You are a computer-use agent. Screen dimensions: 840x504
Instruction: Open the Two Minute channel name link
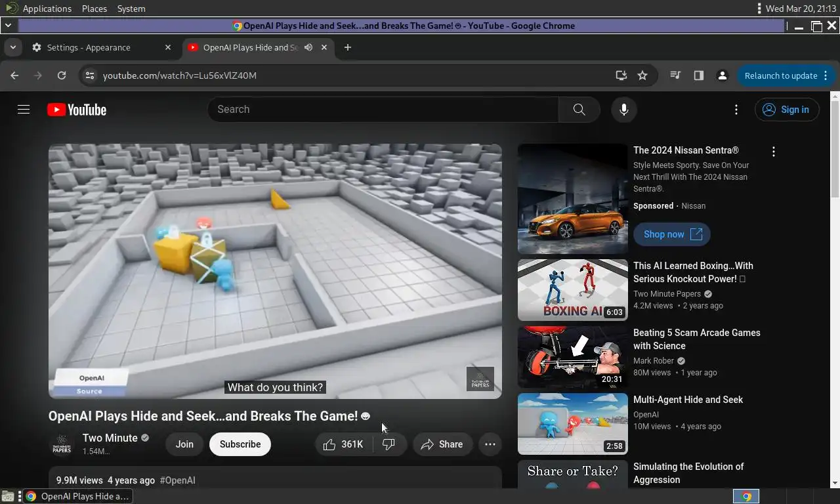tap(110, 438)
